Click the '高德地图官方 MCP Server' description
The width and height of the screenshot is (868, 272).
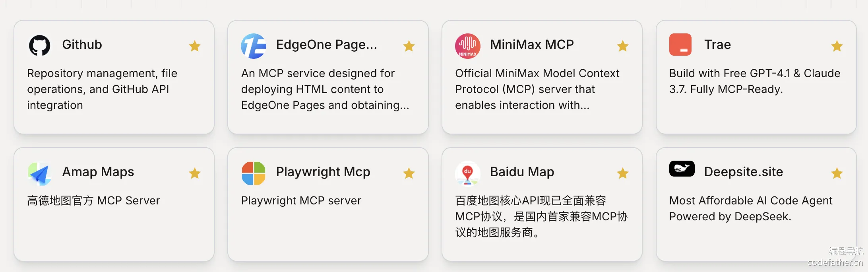point(93,201)
